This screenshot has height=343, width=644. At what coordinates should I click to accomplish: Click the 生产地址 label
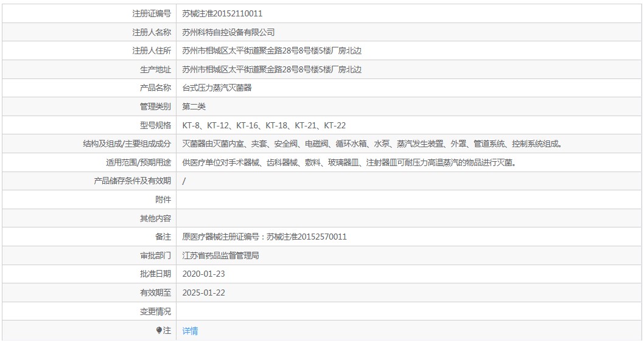click(x=155, y=70)
